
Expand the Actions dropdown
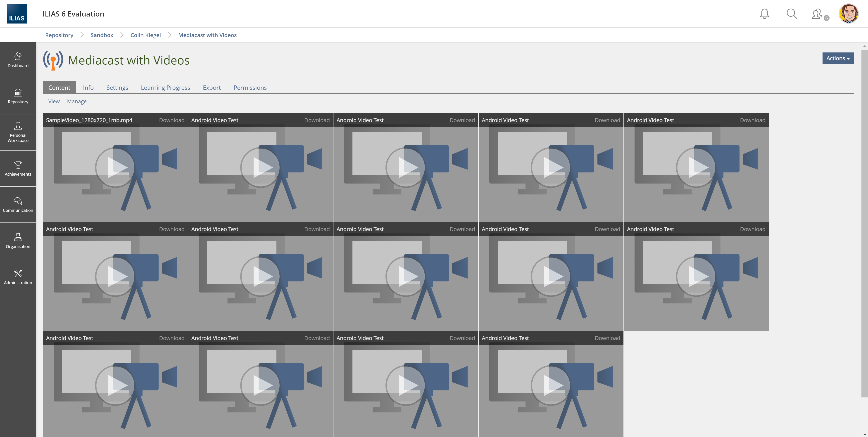point(838,58)
